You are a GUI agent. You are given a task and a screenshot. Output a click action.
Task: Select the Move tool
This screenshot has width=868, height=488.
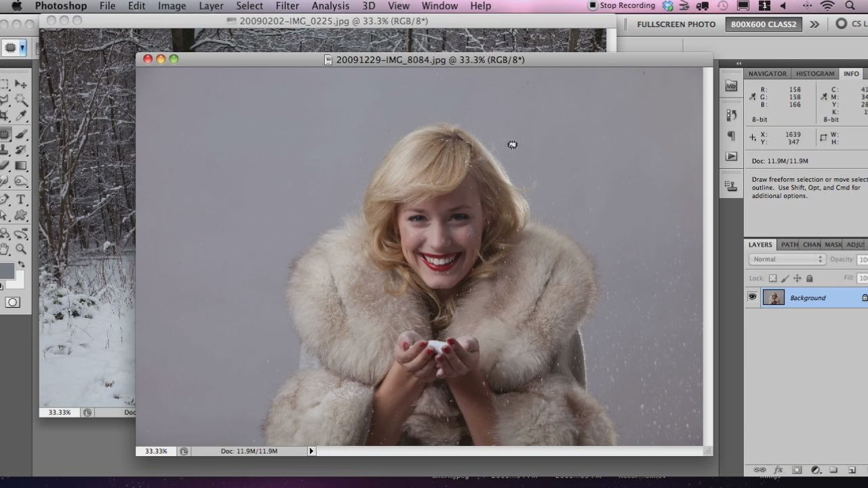(x=22, y=85)
